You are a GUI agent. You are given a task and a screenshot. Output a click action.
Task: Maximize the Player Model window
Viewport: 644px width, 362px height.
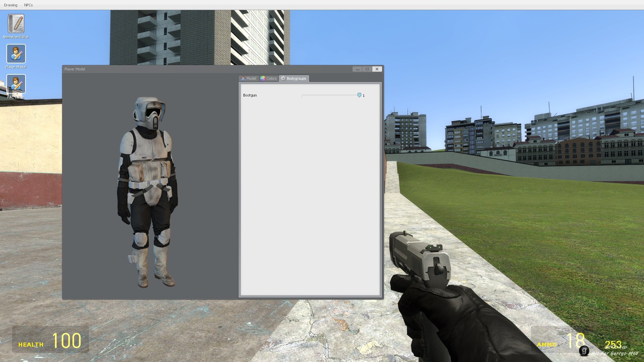click(367, 69)
